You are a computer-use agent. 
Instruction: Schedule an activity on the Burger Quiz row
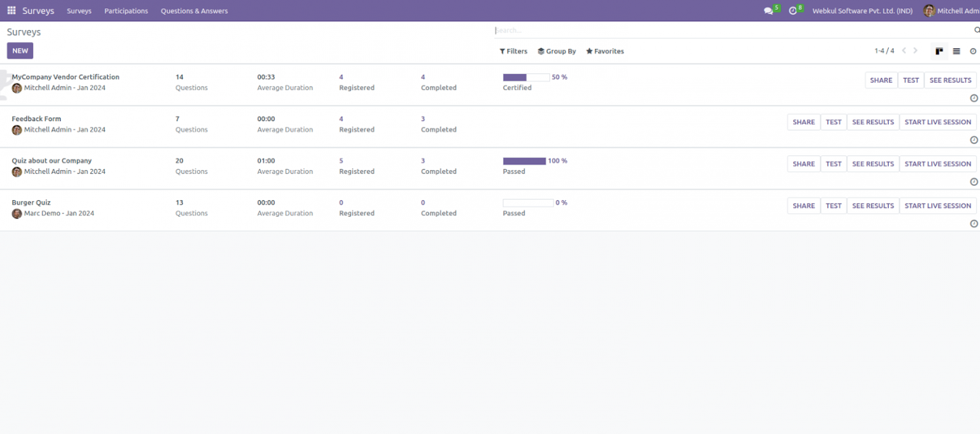click(974, 223)
